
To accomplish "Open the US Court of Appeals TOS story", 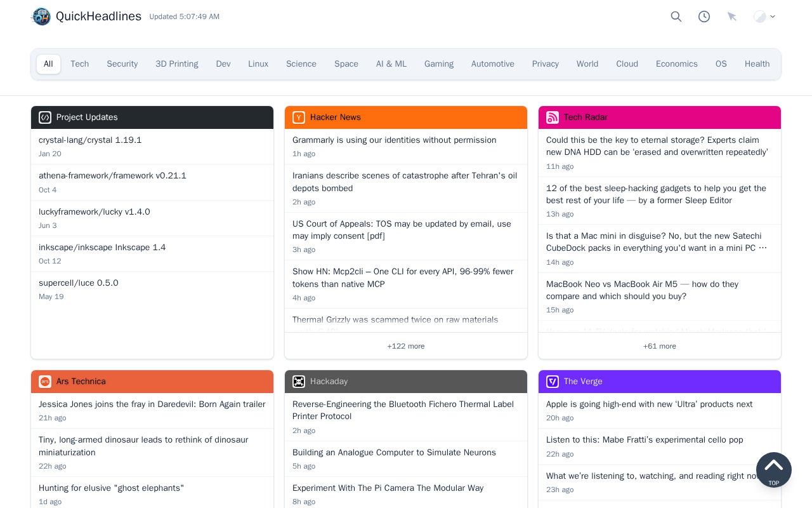I will [402, 230].
